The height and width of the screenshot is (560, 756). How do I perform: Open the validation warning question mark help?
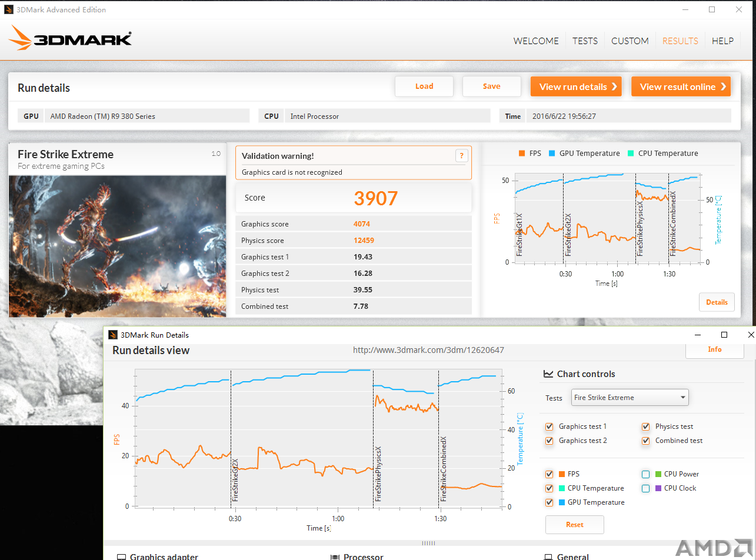[462, 156]
